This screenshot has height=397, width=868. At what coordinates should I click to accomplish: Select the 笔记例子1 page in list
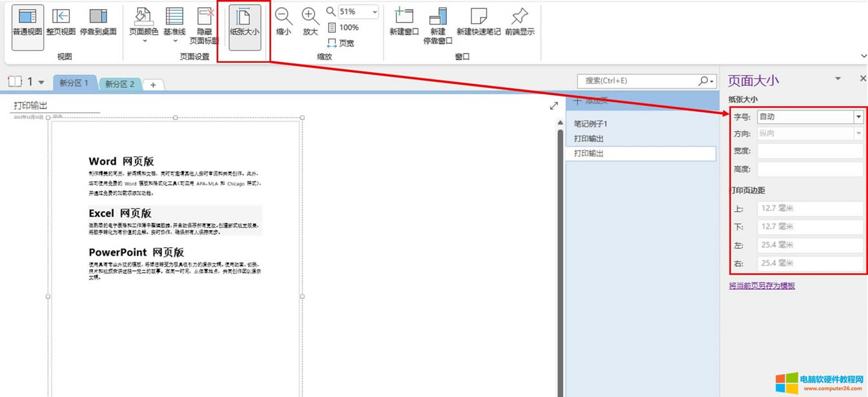(x=591, y=124)
